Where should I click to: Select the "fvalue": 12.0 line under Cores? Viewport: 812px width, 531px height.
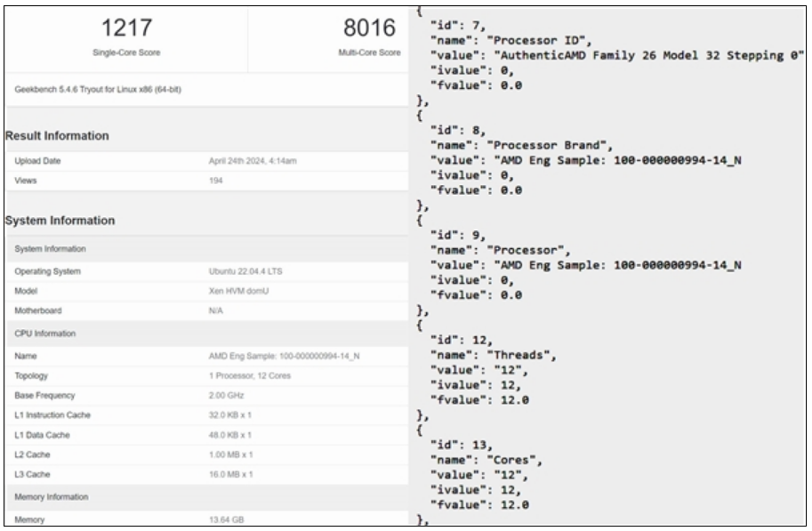(479, 505)
